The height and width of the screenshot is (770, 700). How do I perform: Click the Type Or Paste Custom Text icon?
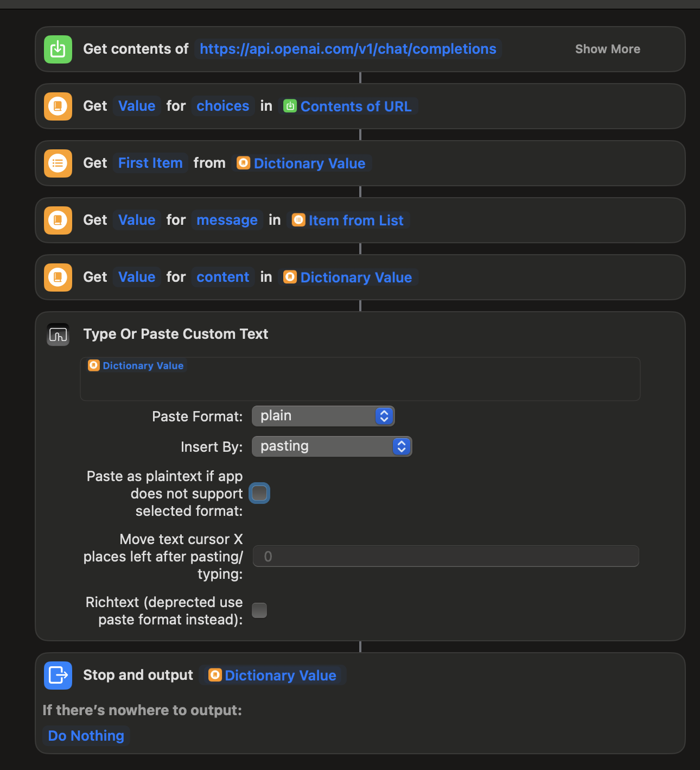pos(58,334)
